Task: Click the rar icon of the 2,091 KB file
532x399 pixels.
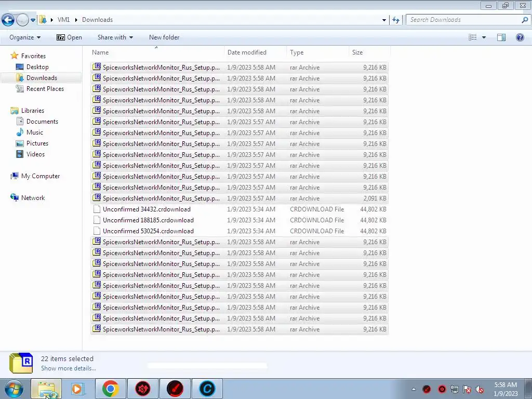Action: 97,198
